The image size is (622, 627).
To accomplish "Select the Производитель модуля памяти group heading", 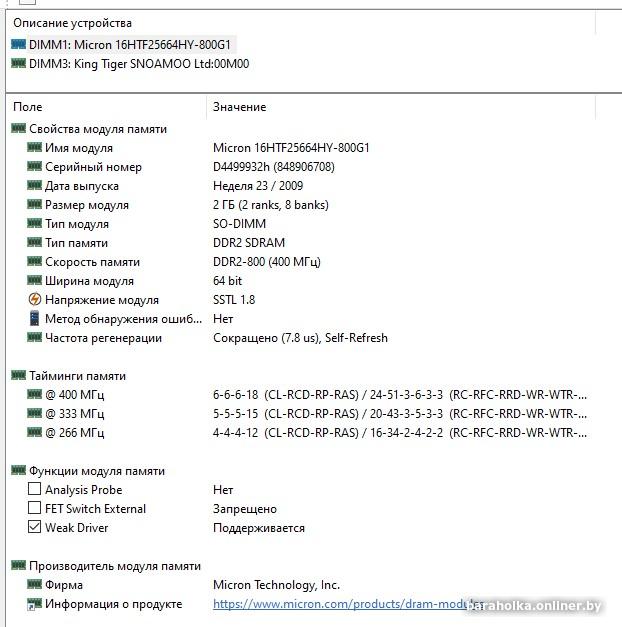I will (115, 566).
